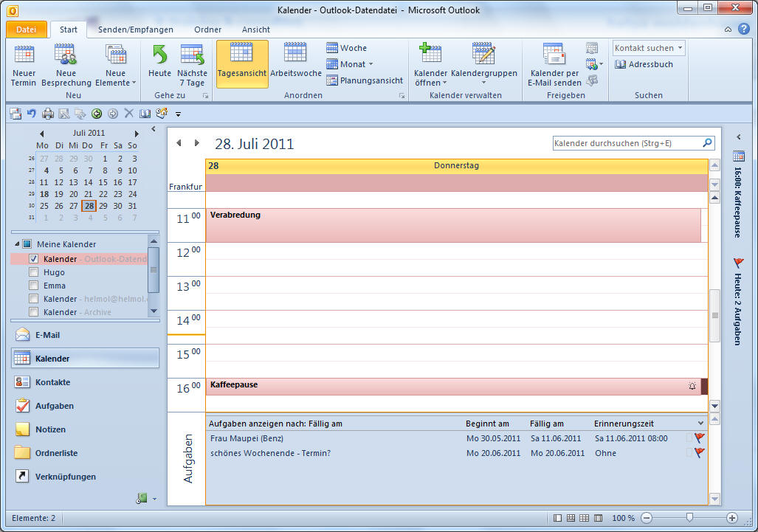Open Planungsansicht schedule view
758x532 pixels.
pos(365,80)
